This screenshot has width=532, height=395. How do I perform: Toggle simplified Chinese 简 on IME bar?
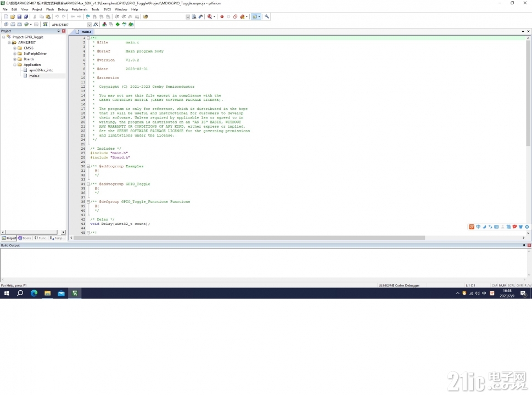click(x=508, y=227)
